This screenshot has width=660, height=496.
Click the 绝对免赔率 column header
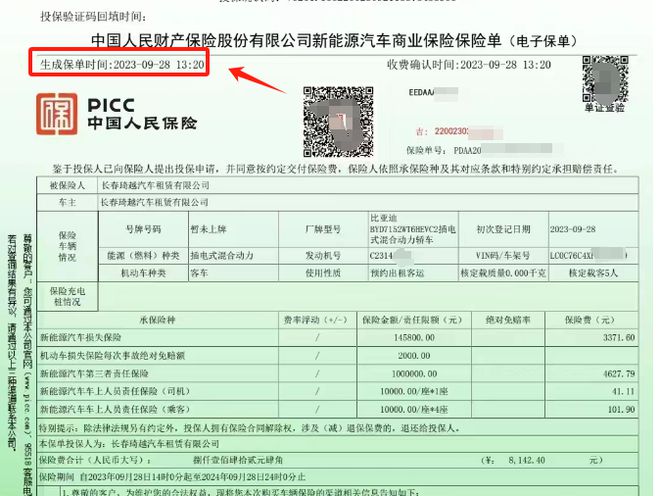pos(508,320)
